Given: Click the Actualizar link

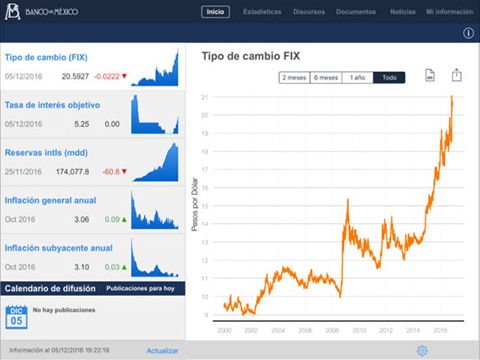Looking at the screenshot, I should 163,350.
